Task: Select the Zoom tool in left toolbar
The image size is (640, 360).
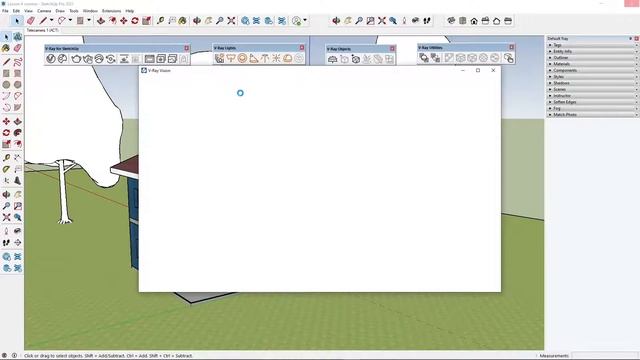Action: 7,206
